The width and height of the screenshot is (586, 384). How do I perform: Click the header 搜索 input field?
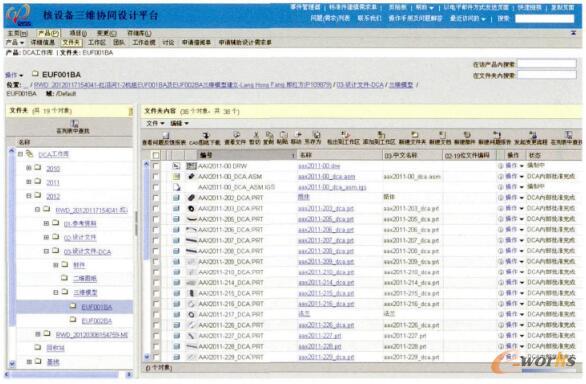(x=545, y=18)
